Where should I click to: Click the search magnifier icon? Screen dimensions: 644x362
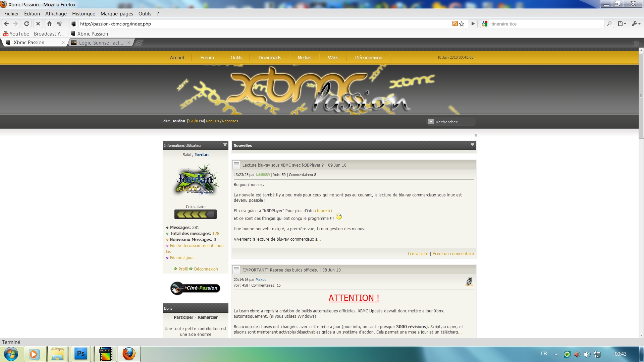609,24
